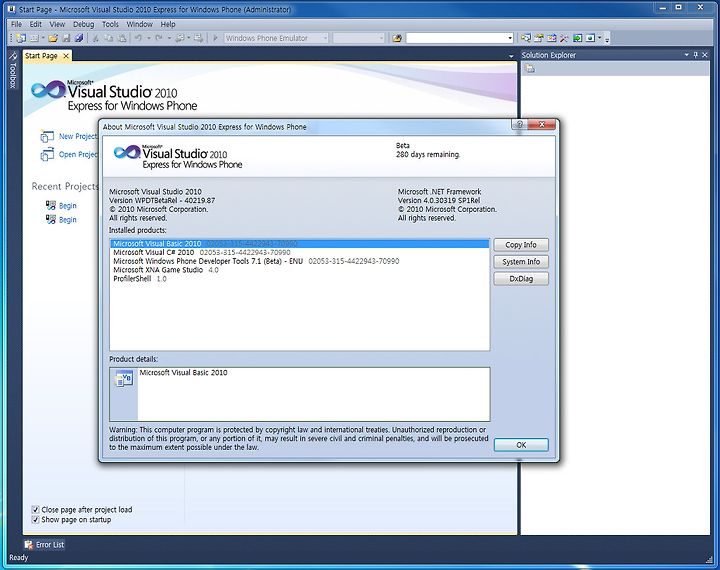The width and height of the screenshot is (720, 570).
Task: Select Microsoft XNA Game Studio 4.0 row
Action: (x=299, y=270)
